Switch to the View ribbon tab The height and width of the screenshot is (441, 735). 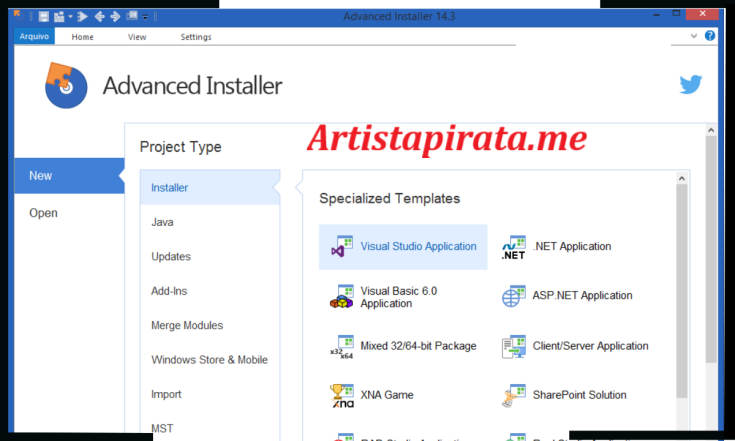tap(137, 37)
